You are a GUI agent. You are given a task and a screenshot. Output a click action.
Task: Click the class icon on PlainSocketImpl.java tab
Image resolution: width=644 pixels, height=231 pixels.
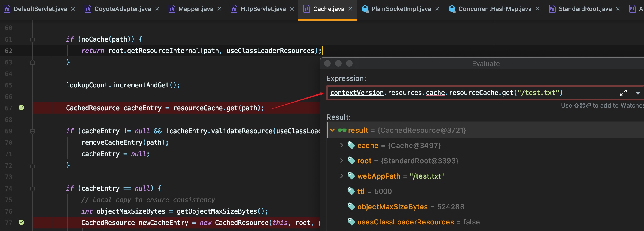coord(365,9)
